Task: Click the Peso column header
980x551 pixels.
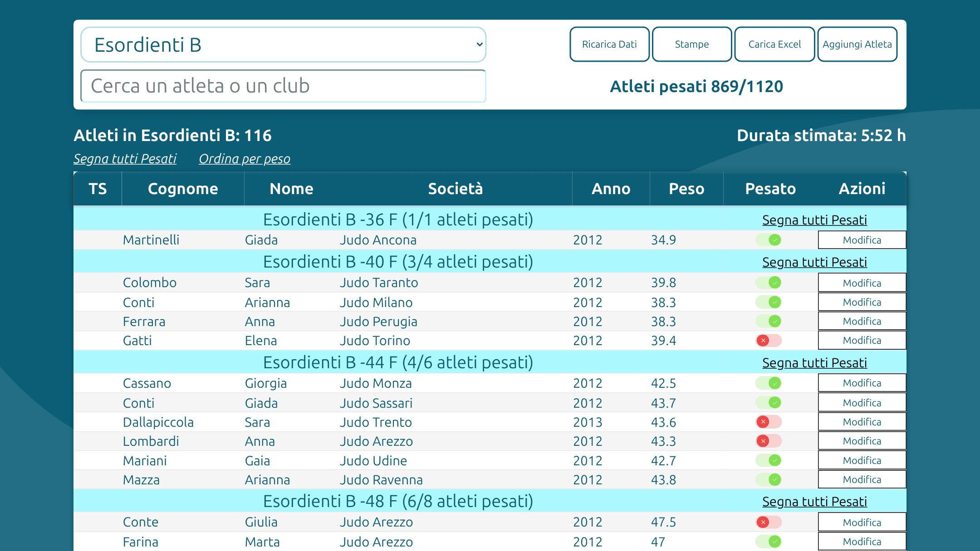Action: click(686, 189)
